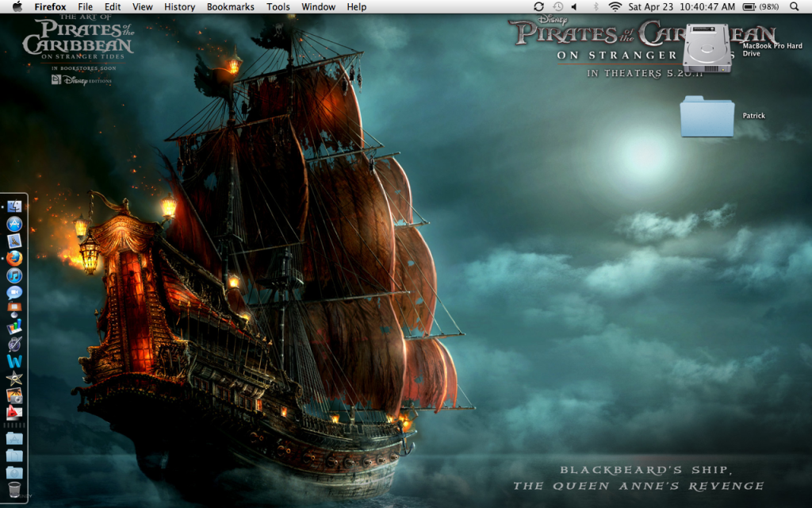Viewport: 812px width, 508px height.
Task: Click the volume speaker icon
Action: (574, 6)
